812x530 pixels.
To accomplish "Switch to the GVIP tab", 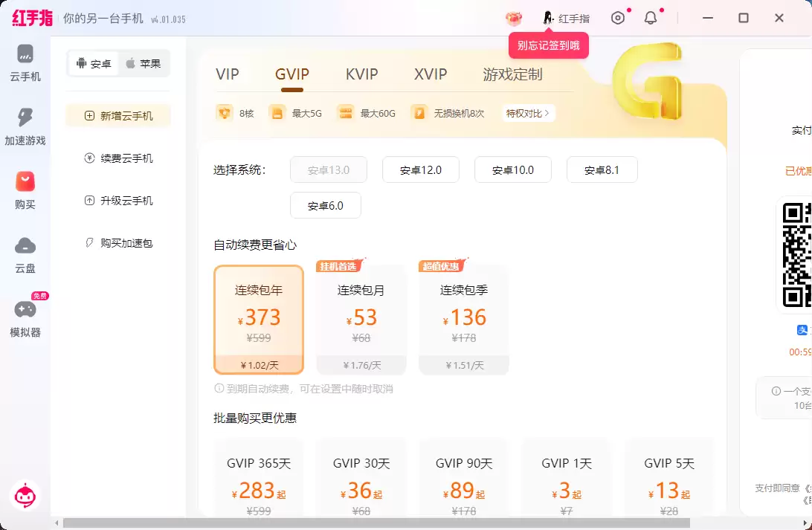I will 292,74.
